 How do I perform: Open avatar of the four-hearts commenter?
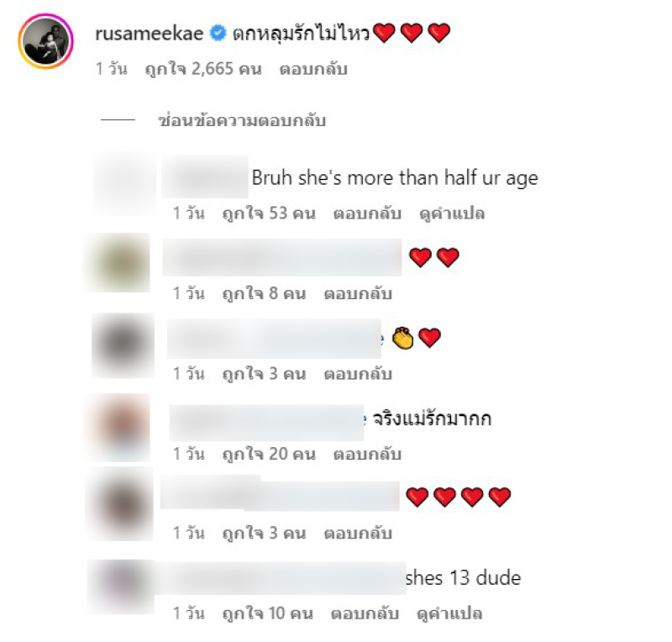coord(121,504)
